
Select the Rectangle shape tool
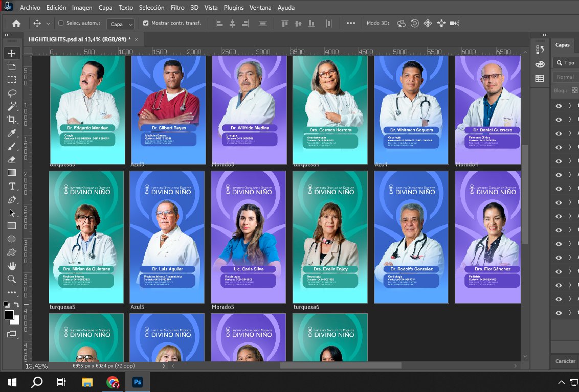[x=12, y=226]
